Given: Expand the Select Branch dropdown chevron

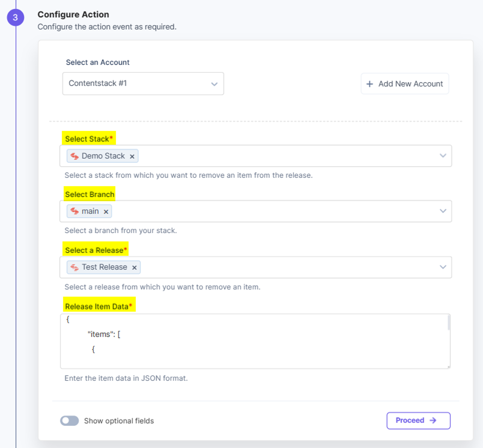Looking at the screenshot, I should [x=443, y=211].
